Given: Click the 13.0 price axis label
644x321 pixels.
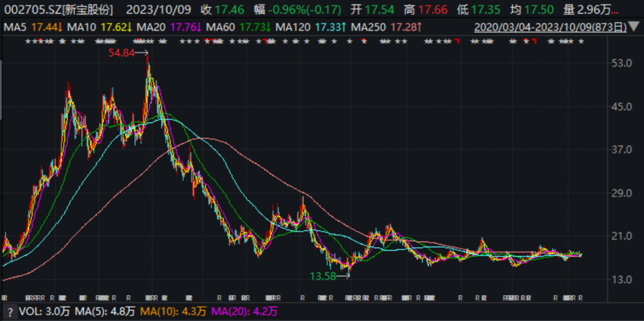Looking at the screenshot, I should pyautogui.click(x=621, y=280).
